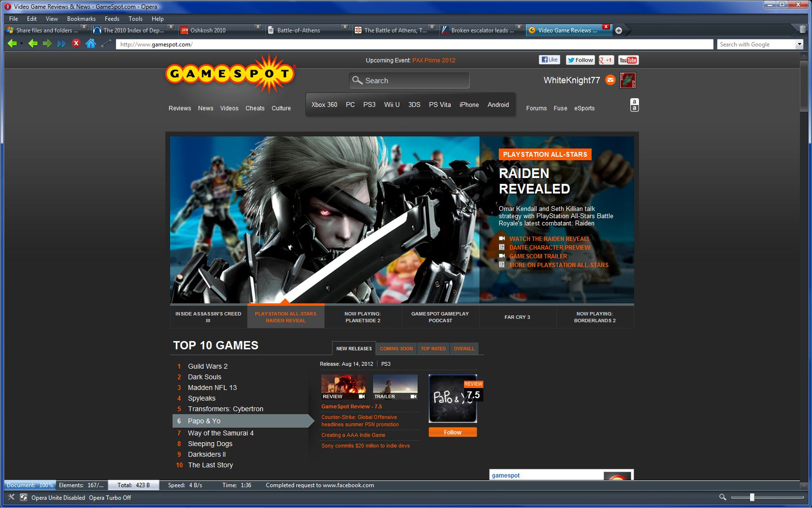Click the zoom magnifier icon in status bar
Viewport: 812px width, 508px height.
coord(723,497)
